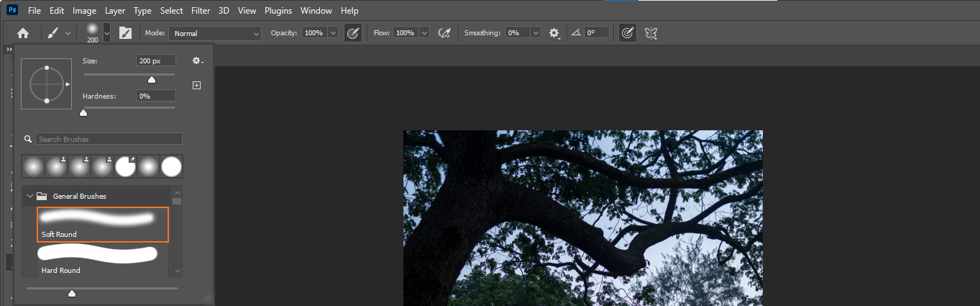The height and width of the screenshot is (306, 980).
Task: Click the symmetry paint butterfly icon
Action: tap(651, 33)
